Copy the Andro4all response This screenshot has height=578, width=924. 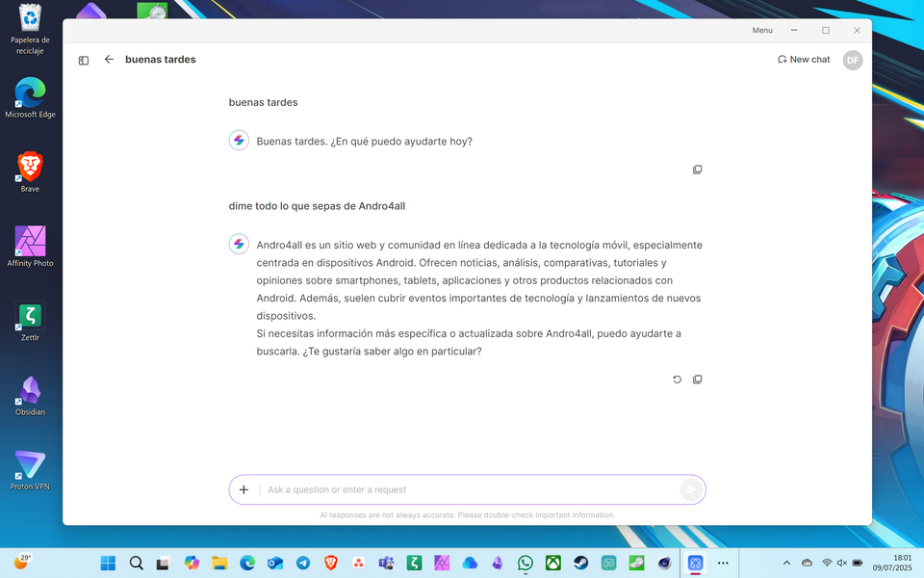click(697, 380)
